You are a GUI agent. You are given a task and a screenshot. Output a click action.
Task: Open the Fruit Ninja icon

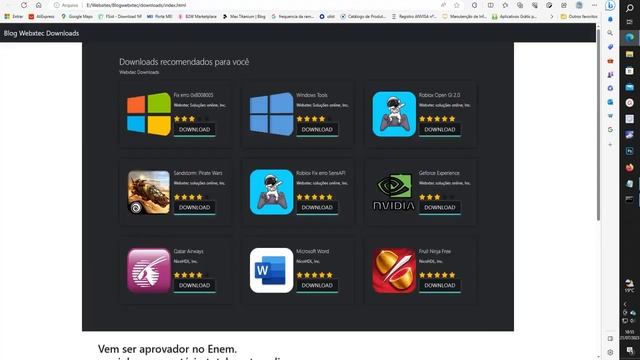pyautogui.click(x=394, y=270)
